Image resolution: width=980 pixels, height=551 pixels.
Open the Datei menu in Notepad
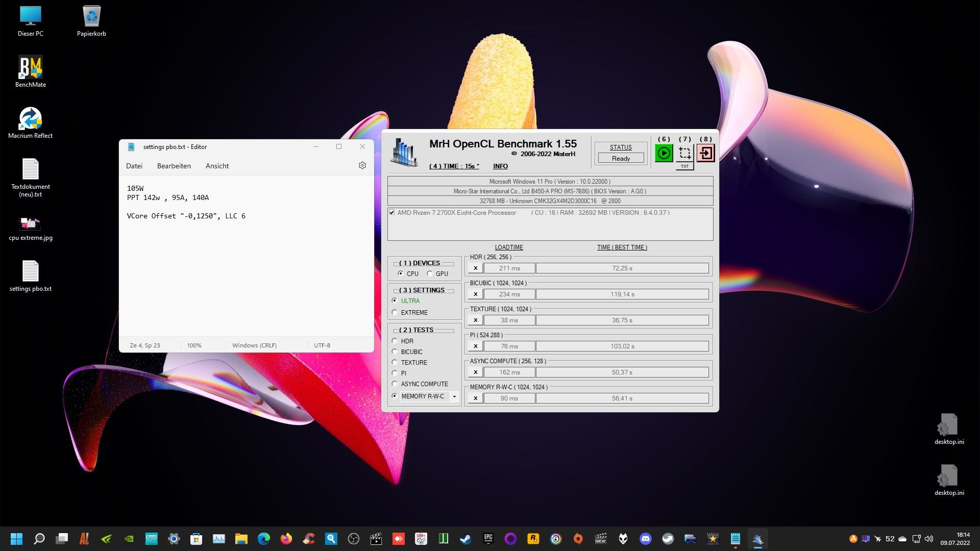pos(134,166)
